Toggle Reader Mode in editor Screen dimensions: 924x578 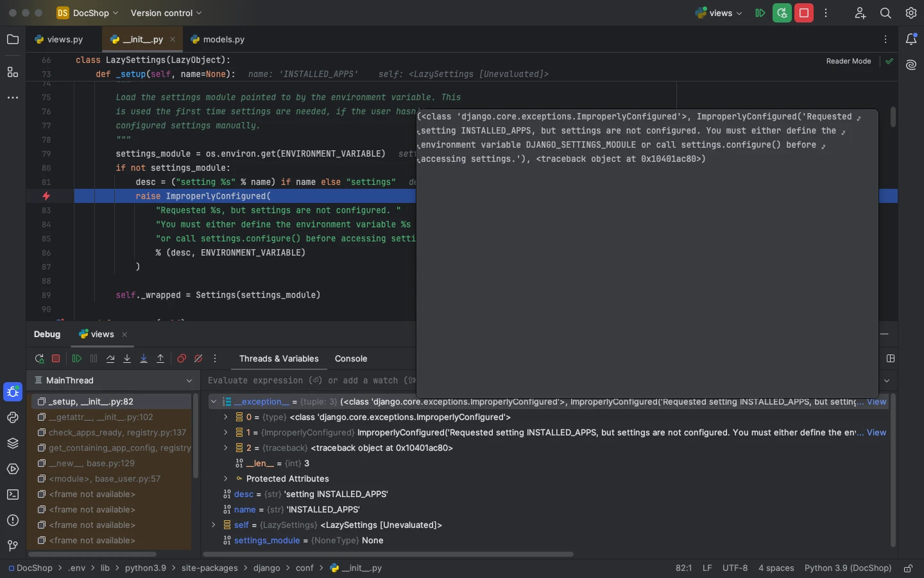coord(848,62)
